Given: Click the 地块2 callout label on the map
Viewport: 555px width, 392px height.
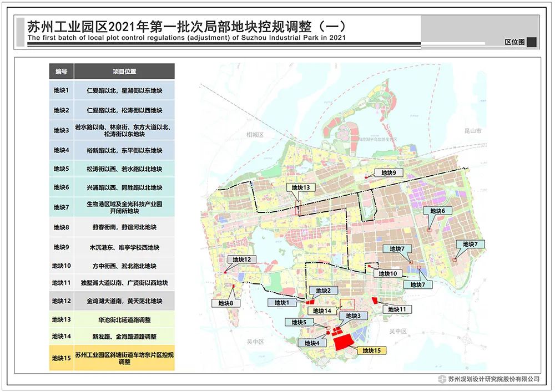Looking at the screenshot, I should [323, 291].
